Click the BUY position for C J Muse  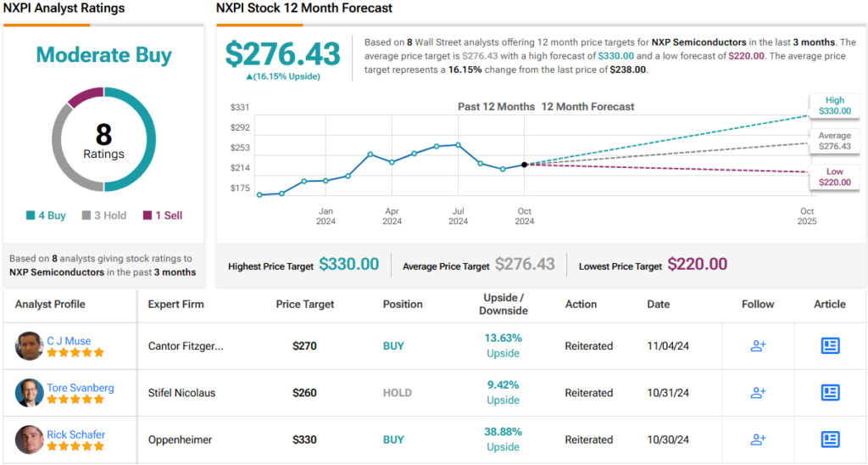click(x=393, y=346)
